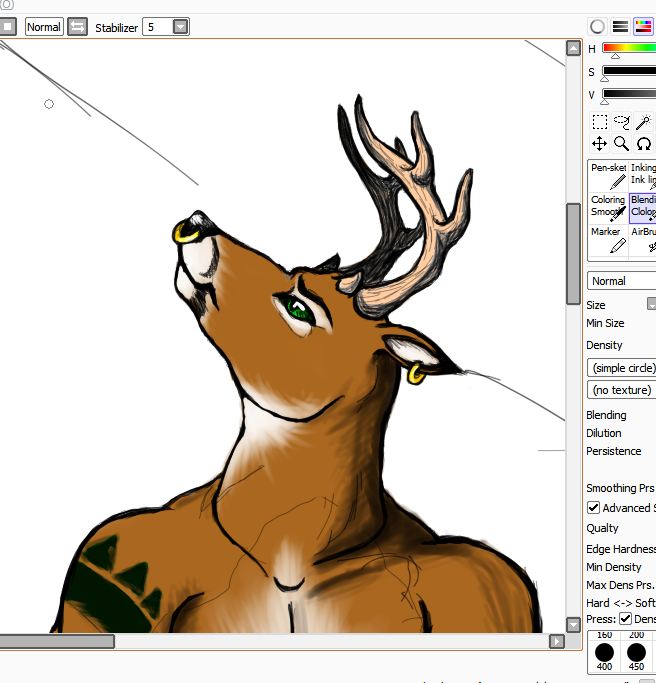Choose the Coloring Smooth brush
656x683 pixels.
tap(607, 206)
